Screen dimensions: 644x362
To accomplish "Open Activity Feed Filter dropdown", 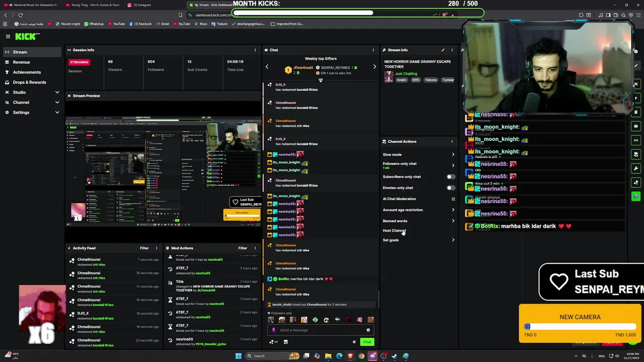I will (x=144, y=248).
